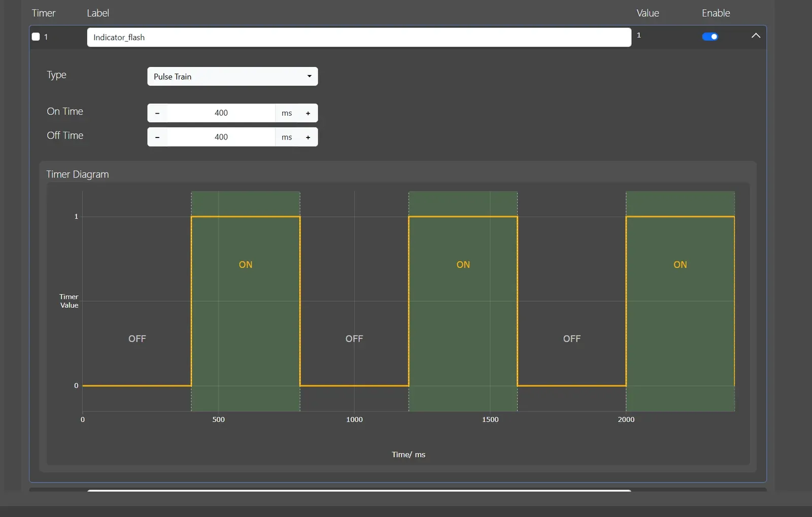Screen dimensions: 812x517
Task: Increase Off Time with plus button
Action: click(x=308, y=137)
